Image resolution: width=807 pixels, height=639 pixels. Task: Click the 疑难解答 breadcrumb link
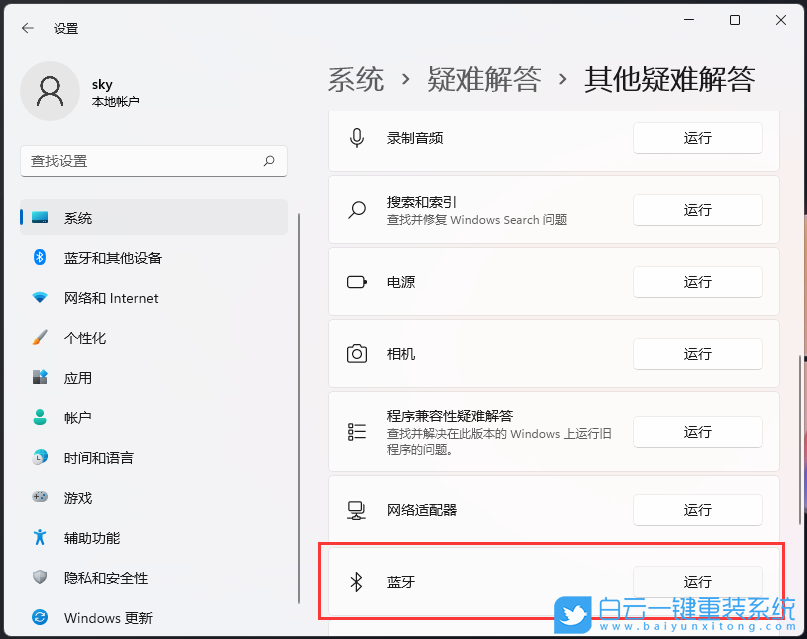pyautogui.click(x=485, y=78)
